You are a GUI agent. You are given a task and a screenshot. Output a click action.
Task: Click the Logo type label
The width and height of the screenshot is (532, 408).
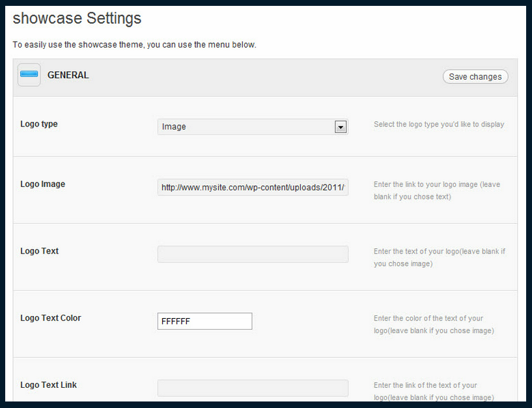(x=39, y=124)
